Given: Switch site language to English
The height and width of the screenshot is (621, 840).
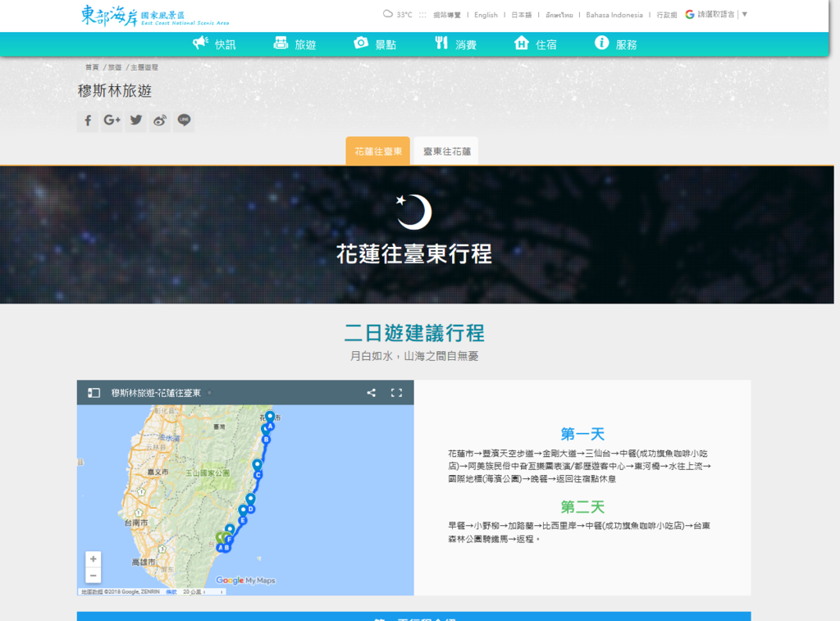Looking at the screenshot, I should click(x=486, y=15).
